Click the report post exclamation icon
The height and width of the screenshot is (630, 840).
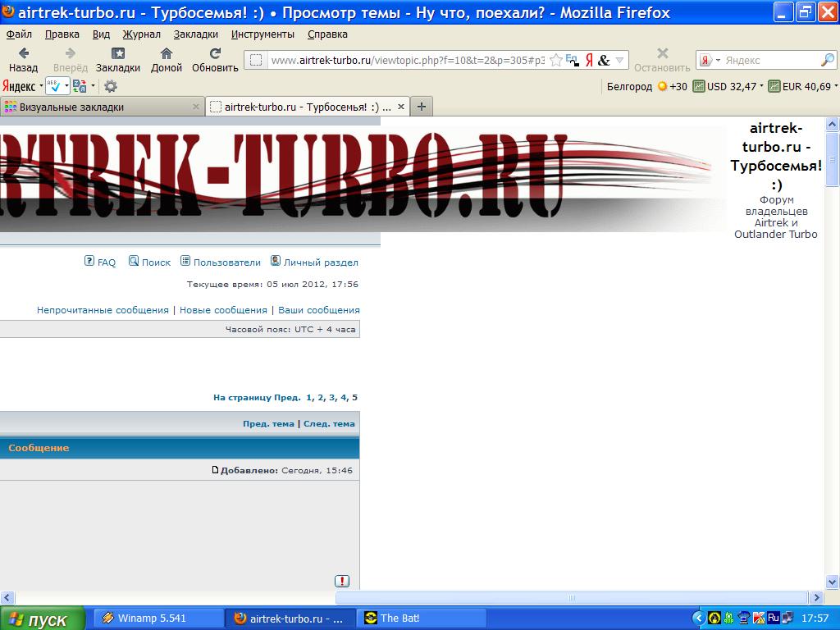tap(342, 581)
